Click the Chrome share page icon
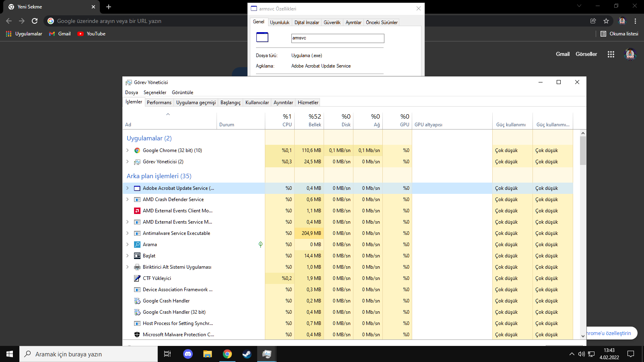This screenshot has height=362, width=644. (x=593, y=21)
